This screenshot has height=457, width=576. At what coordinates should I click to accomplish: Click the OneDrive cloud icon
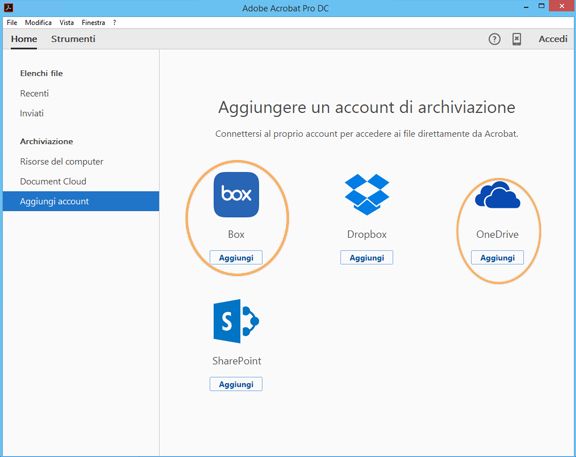point(497,195)
